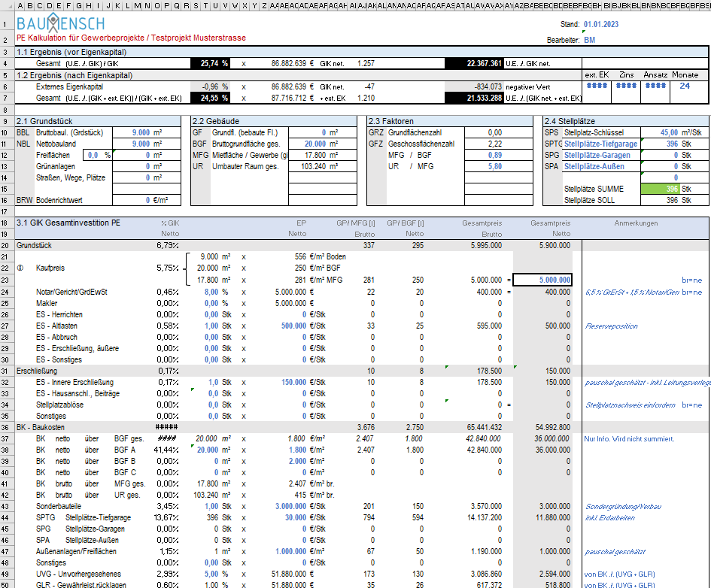
Task: Click the Bearbeiter field showing BM
Action: (589, 40)
